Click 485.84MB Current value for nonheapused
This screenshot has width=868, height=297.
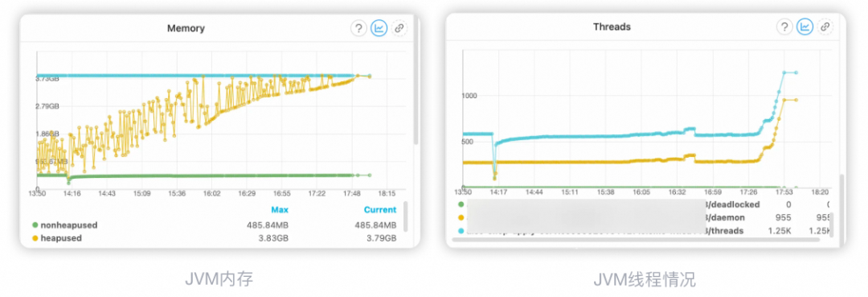tap(375, 225)
